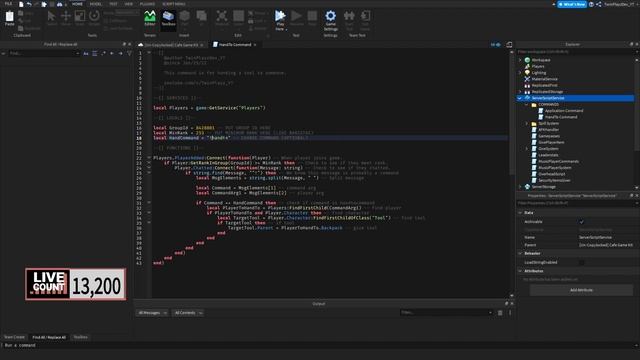The width and height of the screenshot is (640, 360).
Task: Expand the ServerStorage node
Action: point(520,187)
